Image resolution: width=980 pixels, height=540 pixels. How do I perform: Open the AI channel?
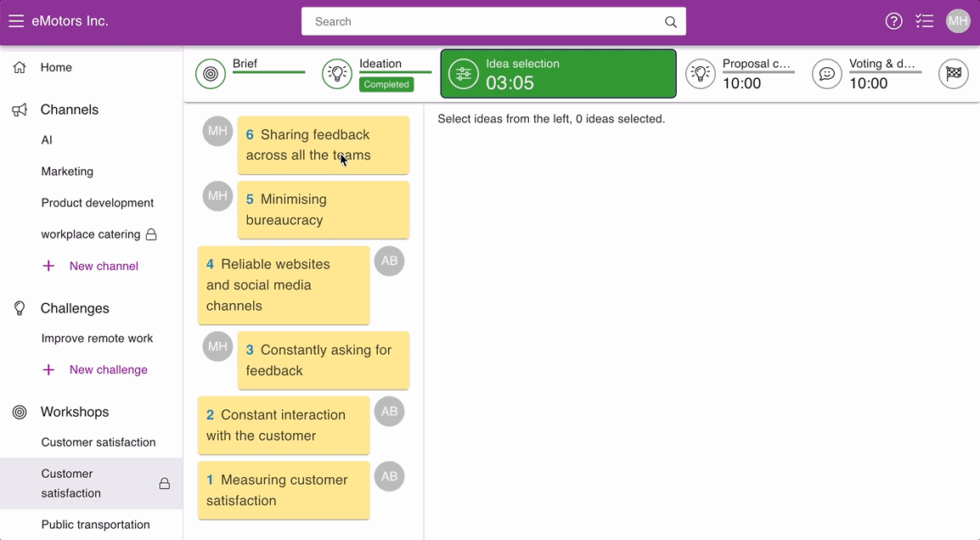47,140
